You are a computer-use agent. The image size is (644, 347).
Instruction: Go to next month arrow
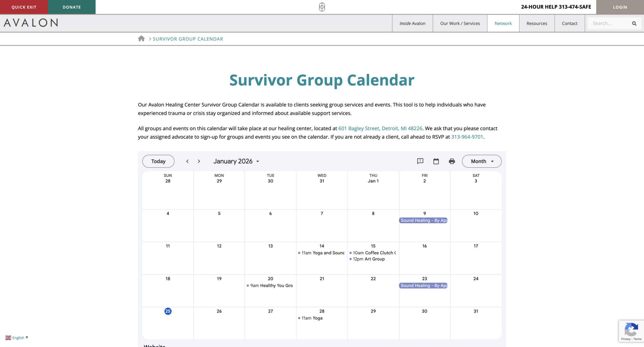[199, 161]
